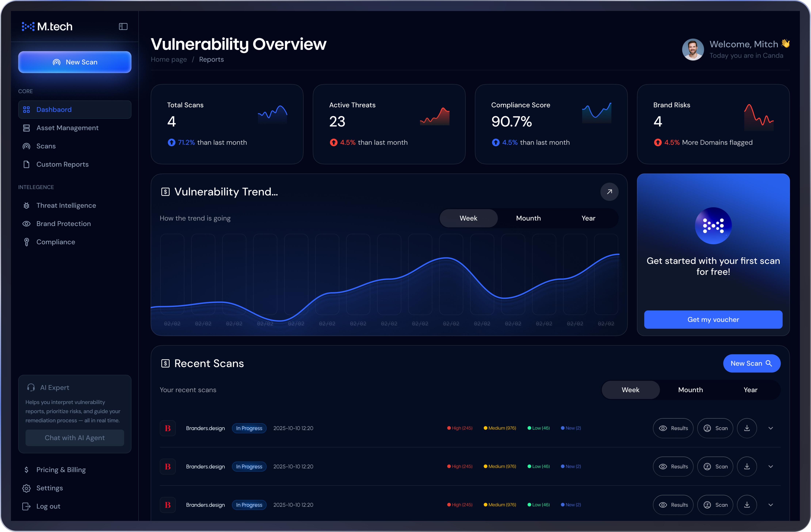The width and height of the screenshot is (811, 532).
Task: Click Home page breadcrumb link
Action: [x=169, y=60]
